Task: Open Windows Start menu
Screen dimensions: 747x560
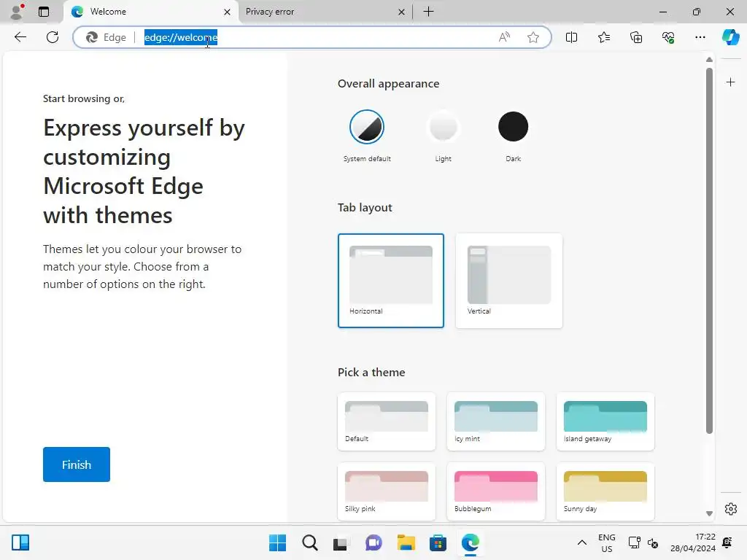Action: coord(277,542)
